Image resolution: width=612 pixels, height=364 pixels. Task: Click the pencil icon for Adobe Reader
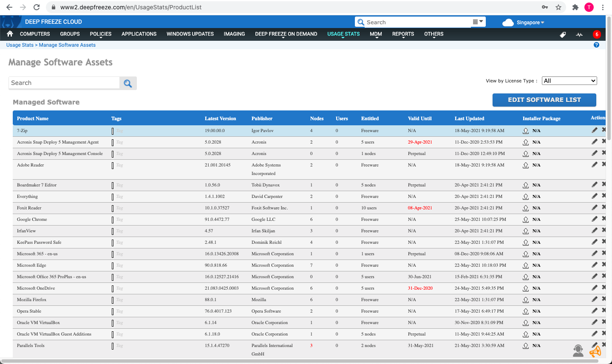pos(595,165)
